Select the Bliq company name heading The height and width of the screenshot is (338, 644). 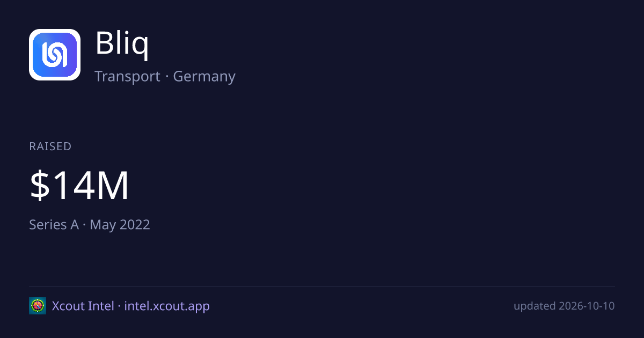[122, 43]
